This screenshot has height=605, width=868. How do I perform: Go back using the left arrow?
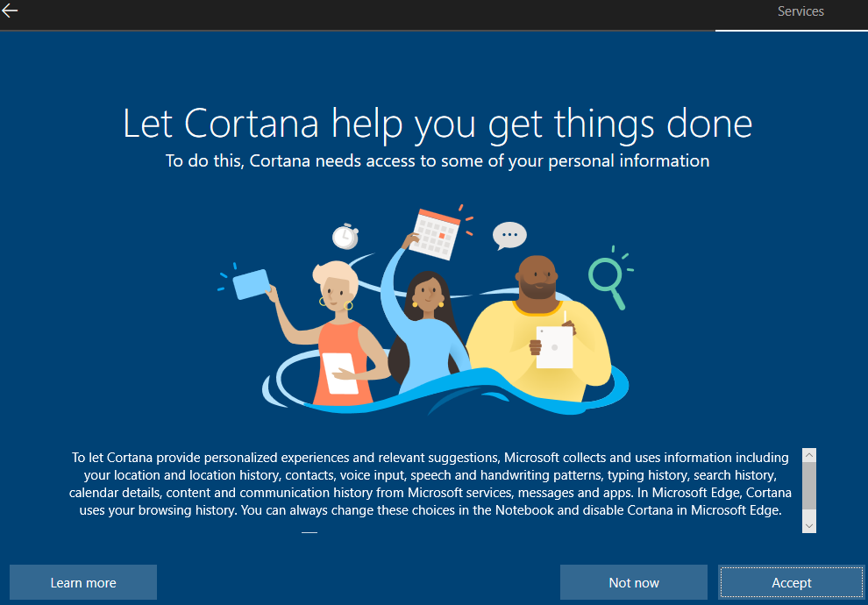point(10,11)
